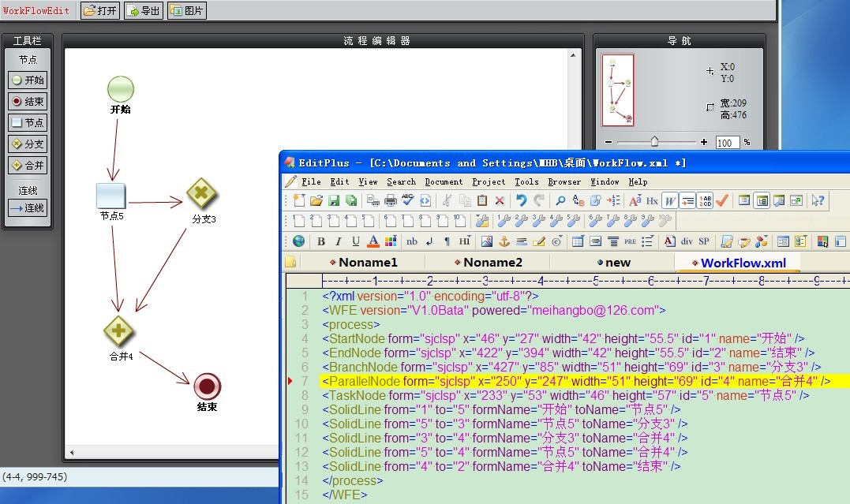Pick the 结束 end node tool
Screen dimensions: 850x504
tap(28, 102)
